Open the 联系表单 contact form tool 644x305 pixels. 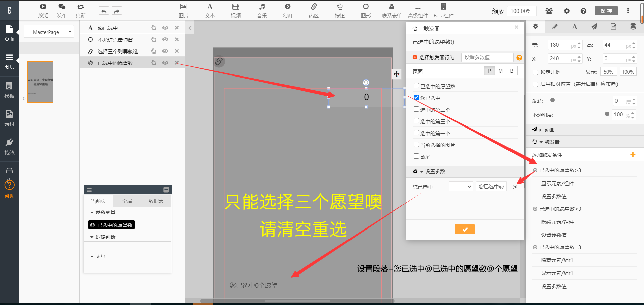click(x=391, y=7)
